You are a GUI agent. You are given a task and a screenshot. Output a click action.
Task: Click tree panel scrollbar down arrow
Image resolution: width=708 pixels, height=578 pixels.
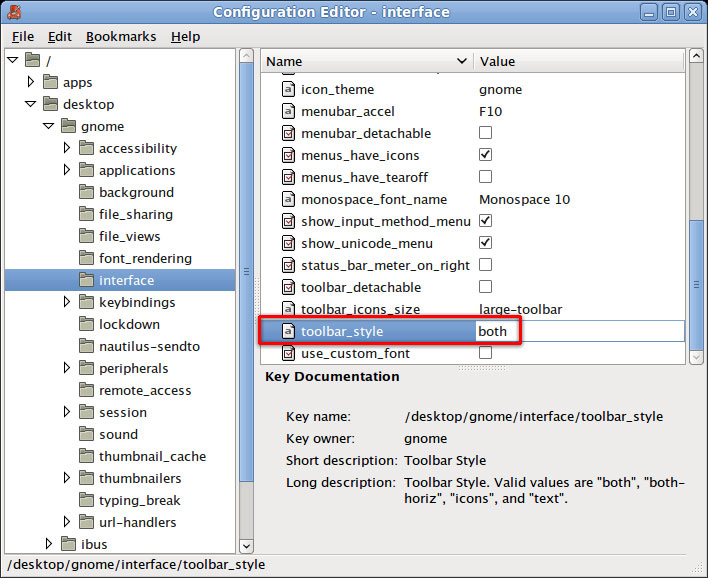click(x=246, y=546)
